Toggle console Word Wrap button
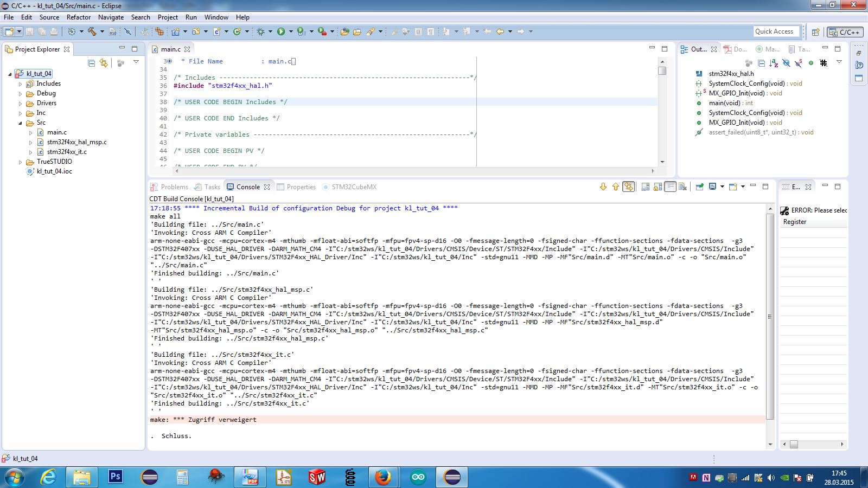This screenshot has height=488, width=868. (x=670, y=187)
